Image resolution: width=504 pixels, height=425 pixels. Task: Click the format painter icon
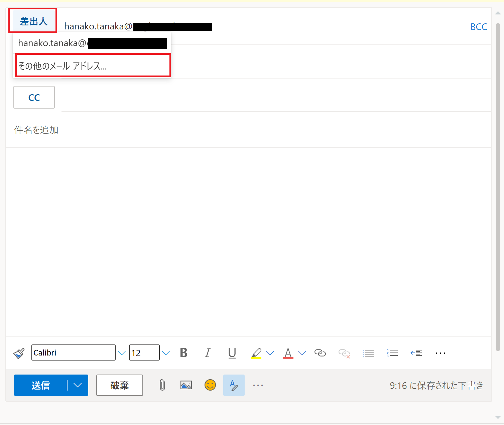click(19, 353)
